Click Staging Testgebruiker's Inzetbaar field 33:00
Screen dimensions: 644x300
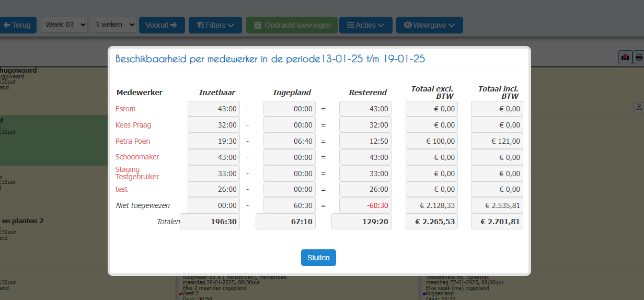click(214, 174)
